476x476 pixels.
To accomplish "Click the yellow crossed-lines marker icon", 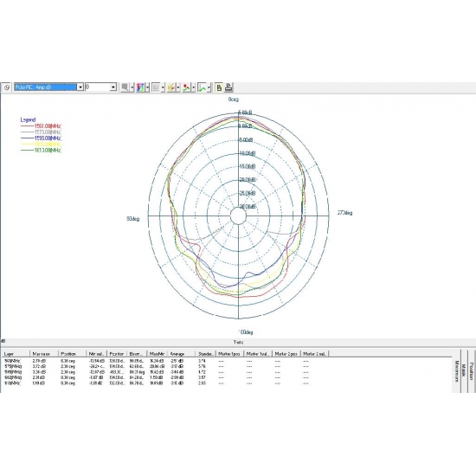I will pos(170,87).
